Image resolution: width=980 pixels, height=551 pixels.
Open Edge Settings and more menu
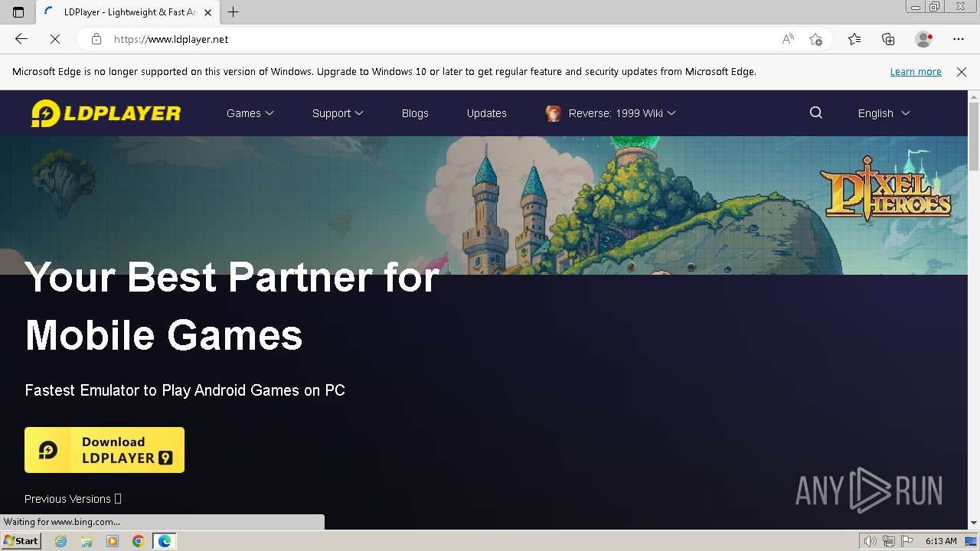[x=959, y=39]
